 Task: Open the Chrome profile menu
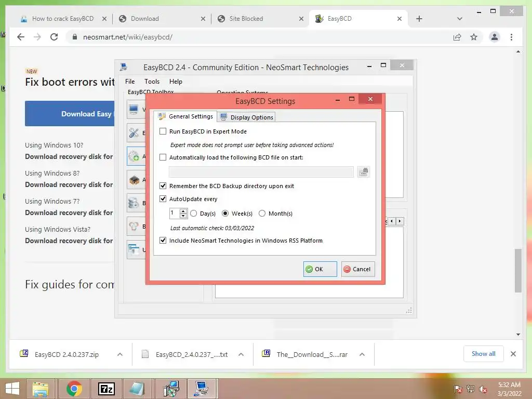[x=495, y=37]
